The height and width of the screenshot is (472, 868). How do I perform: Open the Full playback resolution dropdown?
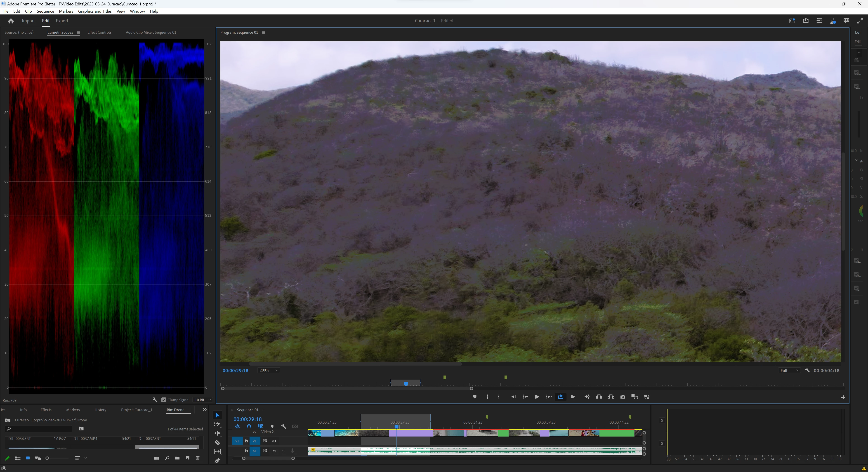coord(790,371)
